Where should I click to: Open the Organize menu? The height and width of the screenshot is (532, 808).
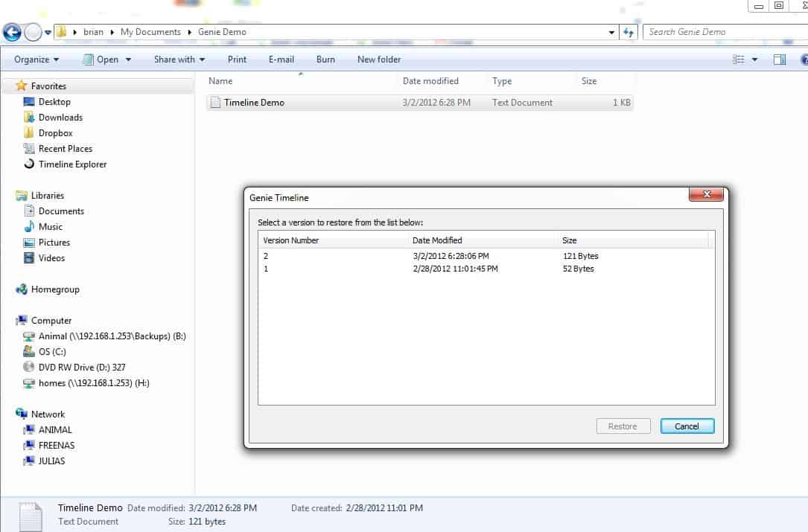pos(36,60)
